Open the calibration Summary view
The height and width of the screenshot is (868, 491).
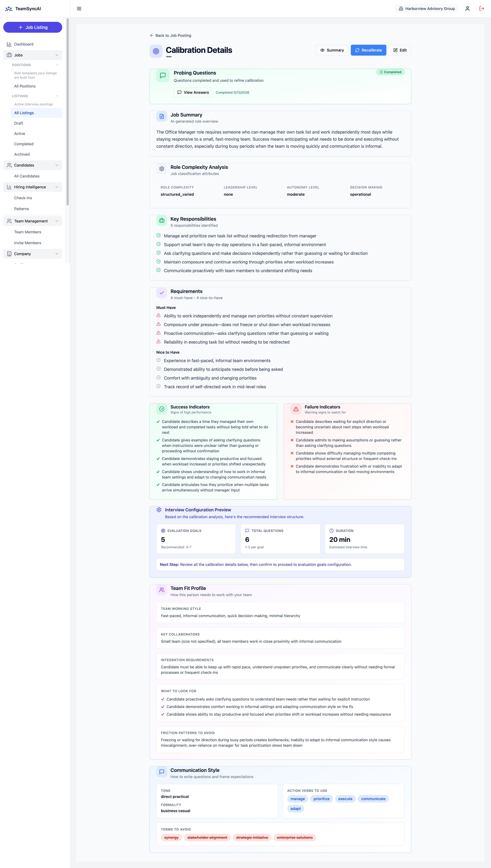coord(332,50)
